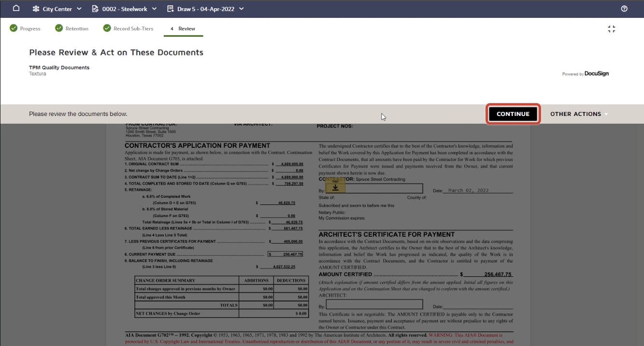Select the Review step tab
Image resolution: width=644 pixels, height=346 pixels.
(x=183, y=29)
